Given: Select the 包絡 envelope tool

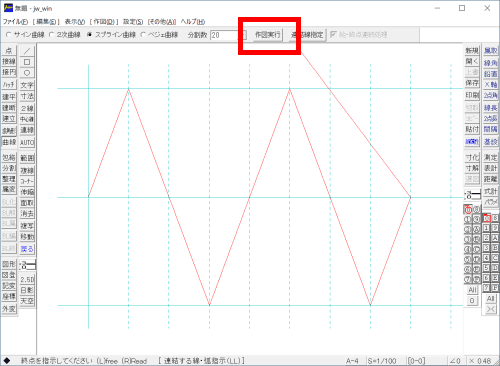Looking at the screenshot, I should [9, 157].
